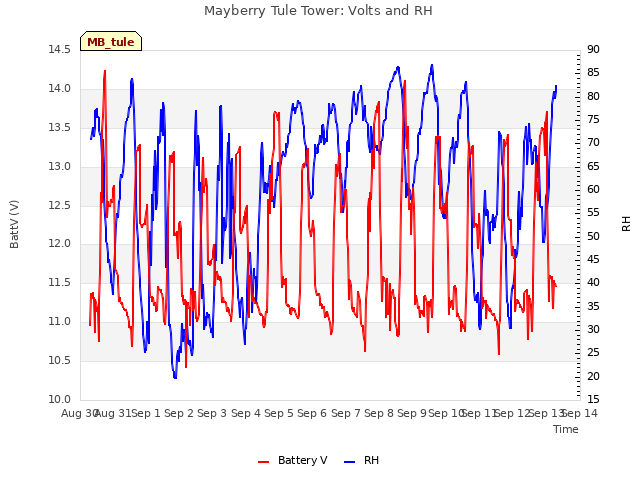The width and height of the screenshot is (640, 480).
Task: Click the Sep 5 date label
Action: (279, 413)
